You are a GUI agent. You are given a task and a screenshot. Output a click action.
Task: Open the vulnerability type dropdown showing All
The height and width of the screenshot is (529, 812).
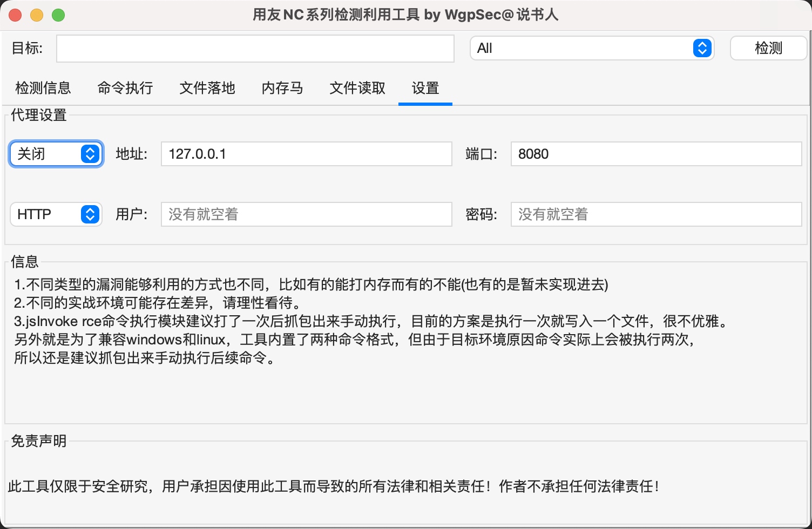tap(592, 48)
